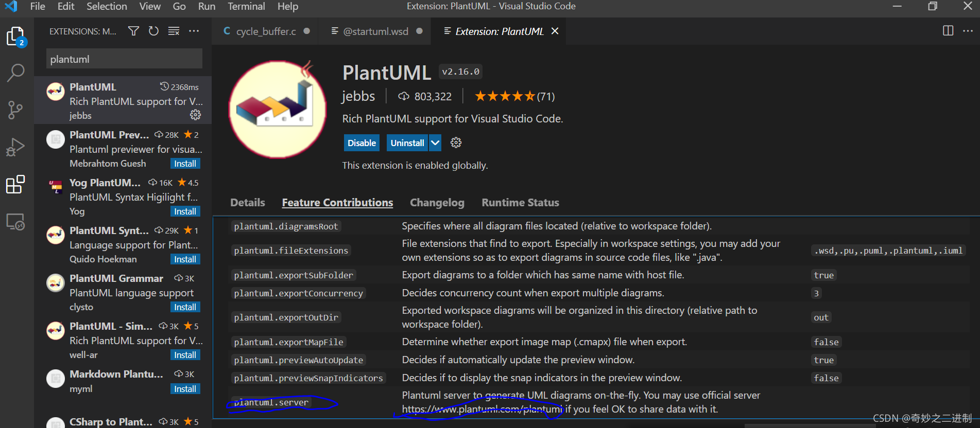Open the Go menu

(179, 6)
